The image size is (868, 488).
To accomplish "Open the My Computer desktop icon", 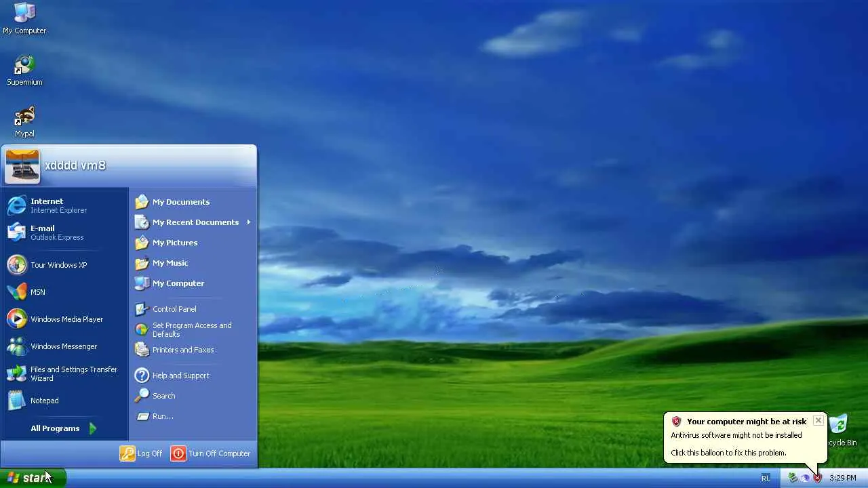I will (24, 18).
